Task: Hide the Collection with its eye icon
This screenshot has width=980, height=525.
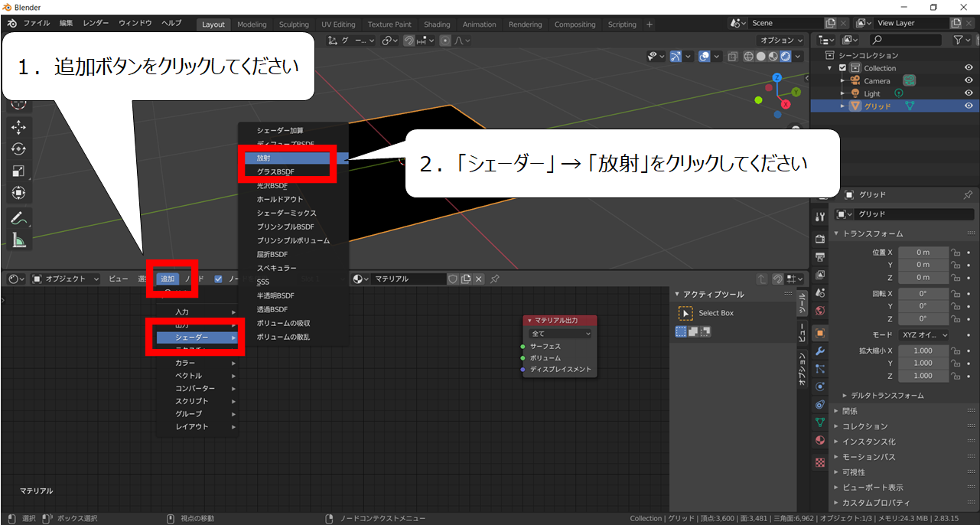Action: [x=969, y=68]
